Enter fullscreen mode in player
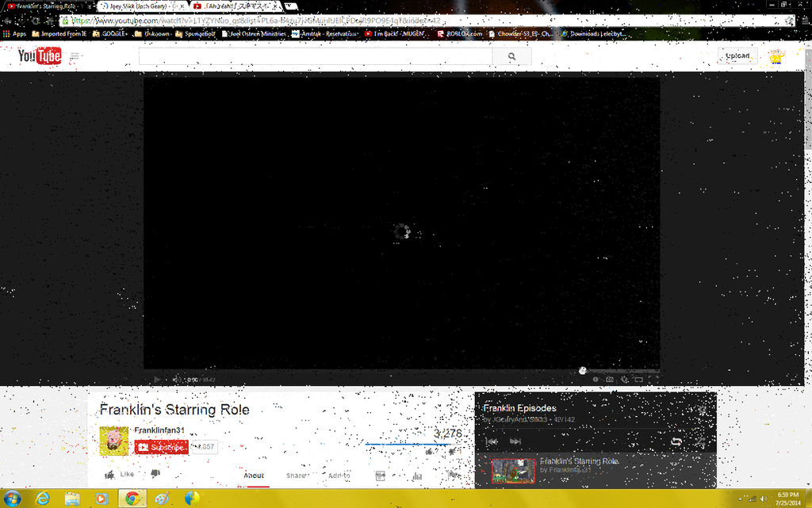This screenshot has width=812, height=508. (x=653, y=379)
